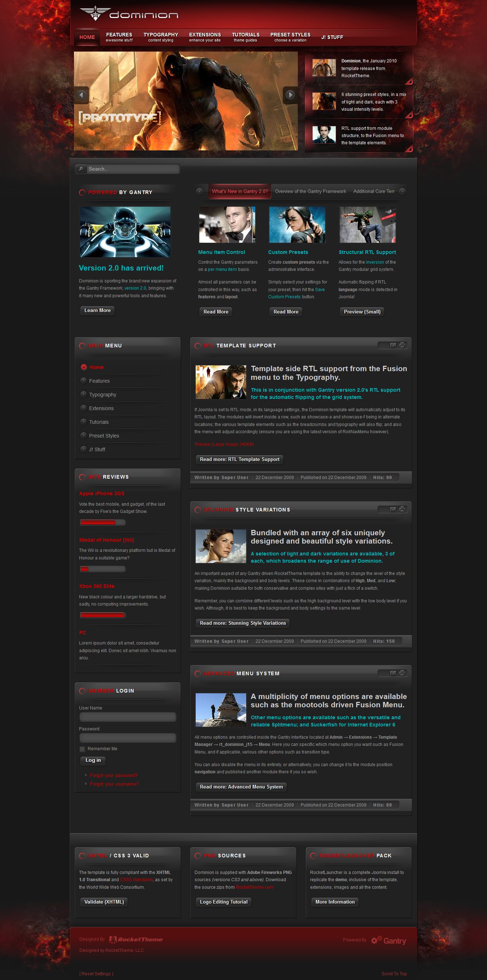
Task: Click the Learn More button
Action: 97,311
